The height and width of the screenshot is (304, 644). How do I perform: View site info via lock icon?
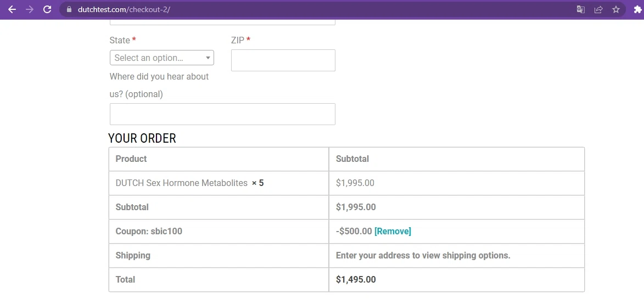pos(69,9)
